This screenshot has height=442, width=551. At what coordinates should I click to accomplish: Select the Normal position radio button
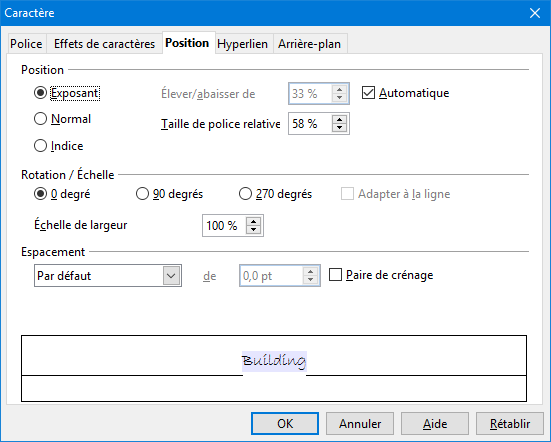coord(40,119)
